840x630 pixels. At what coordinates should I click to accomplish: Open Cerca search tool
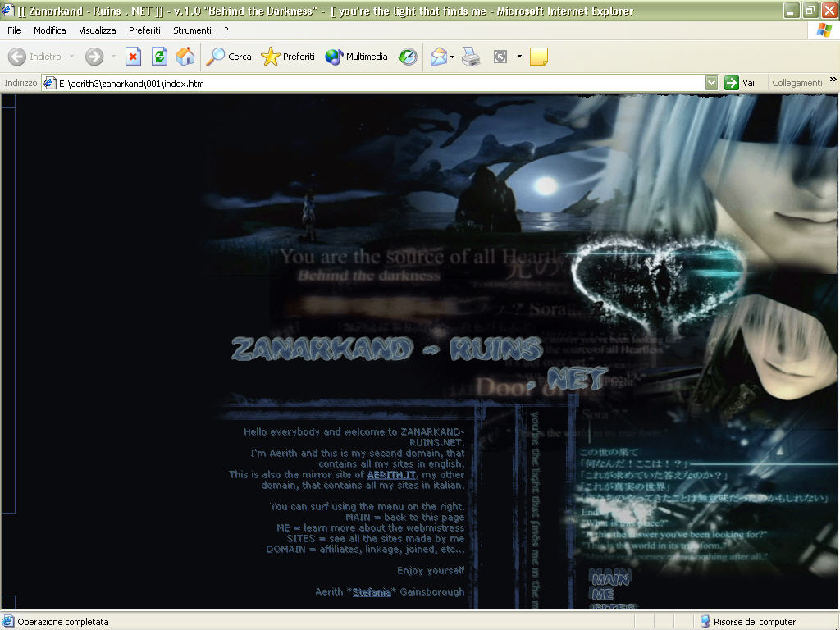pos(229,57)
